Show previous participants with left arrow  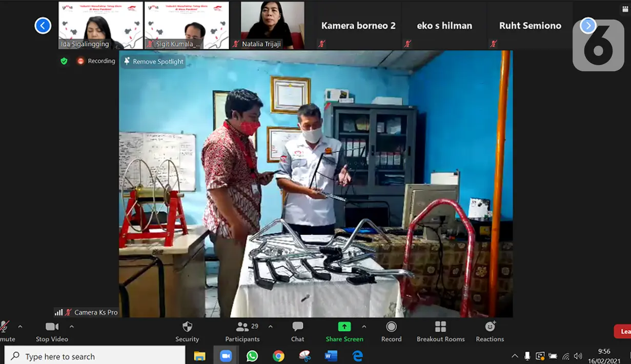[x=43, y=25]
